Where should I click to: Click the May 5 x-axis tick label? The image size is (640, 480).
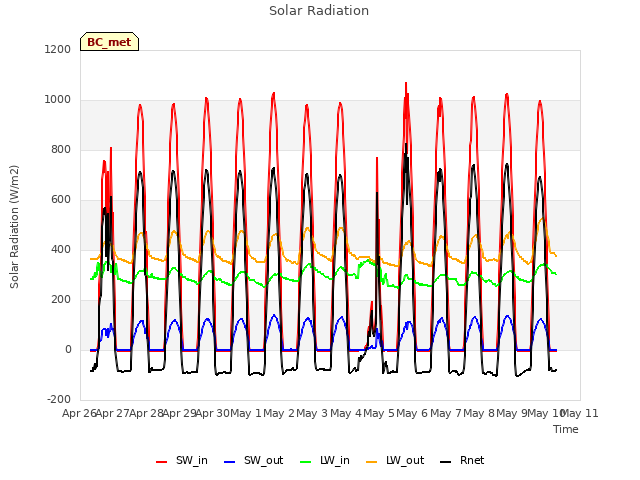click(x=379, y=413)
